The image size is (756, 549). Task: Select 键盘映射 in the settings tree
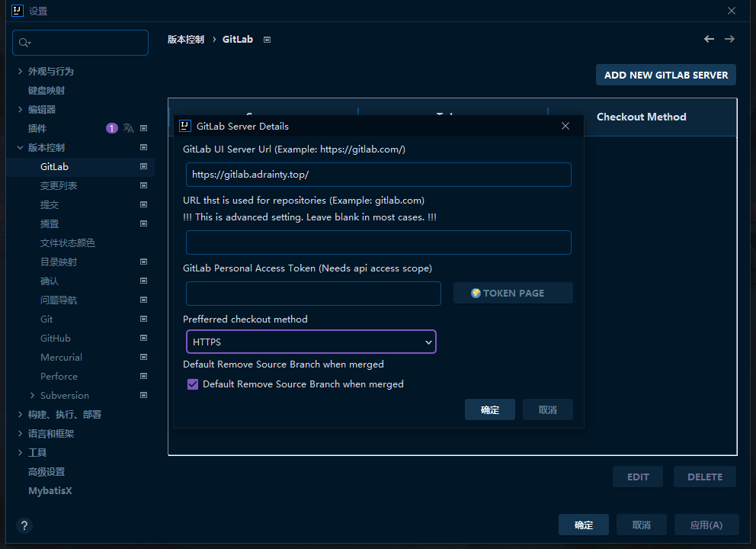pos(46,90)
